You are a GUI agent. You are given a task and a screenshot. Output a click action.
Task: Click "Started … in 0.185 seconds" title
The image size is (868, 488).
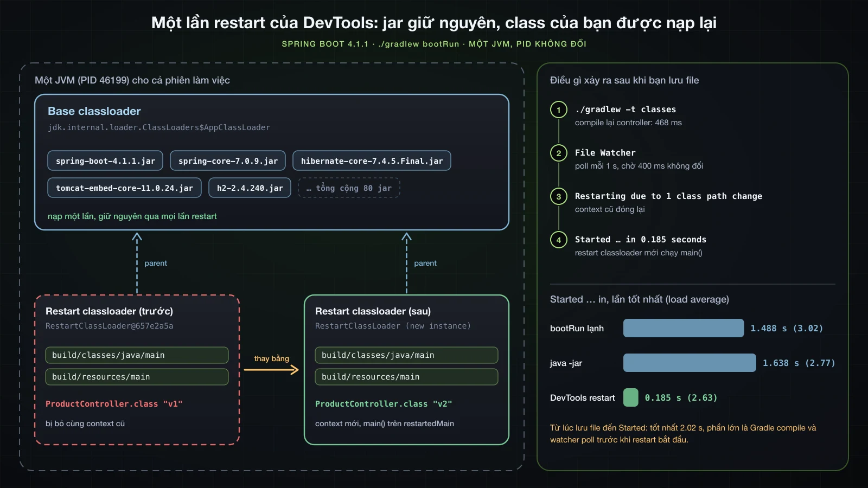(641, 240)
